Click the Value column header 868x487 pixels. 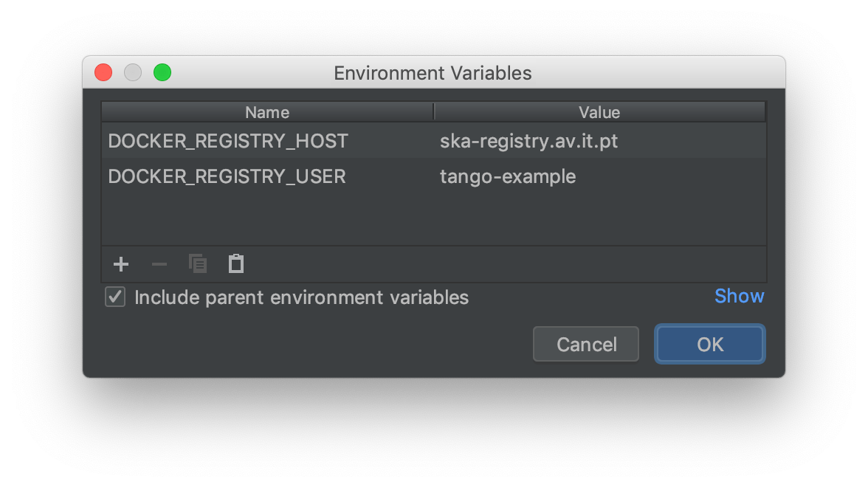599,112
